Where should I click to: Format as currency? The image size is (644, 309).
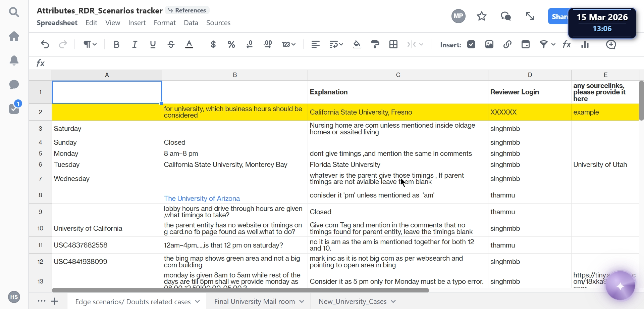(213, 44)
